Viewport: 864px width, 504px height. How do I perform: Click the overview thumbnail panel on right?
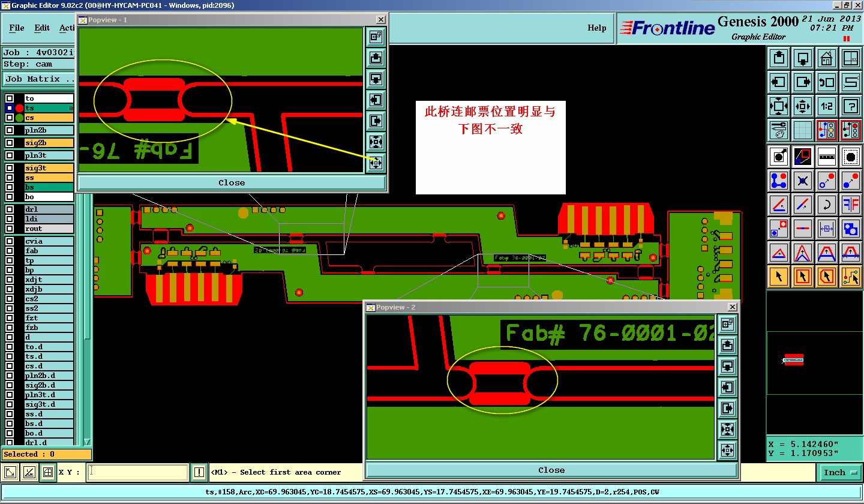[x=814, y=363]
